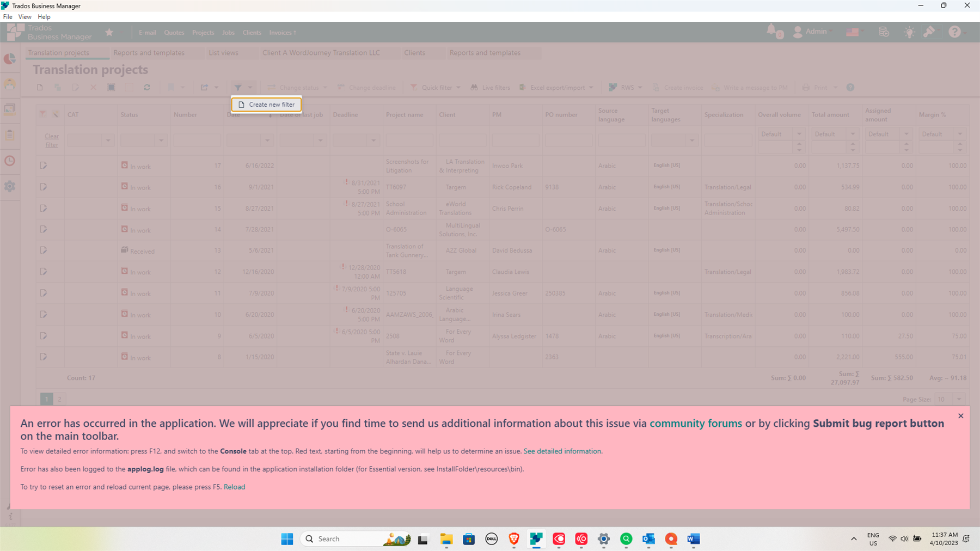Click the clock icon in the sidebar
The image size is (980, 551).
10,161
